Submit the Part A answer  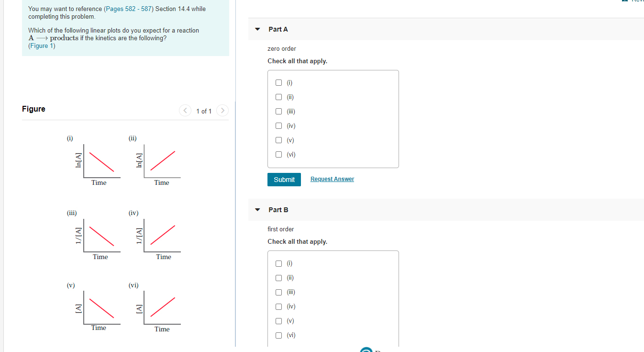pyautogui.click(x=284, y=179)
